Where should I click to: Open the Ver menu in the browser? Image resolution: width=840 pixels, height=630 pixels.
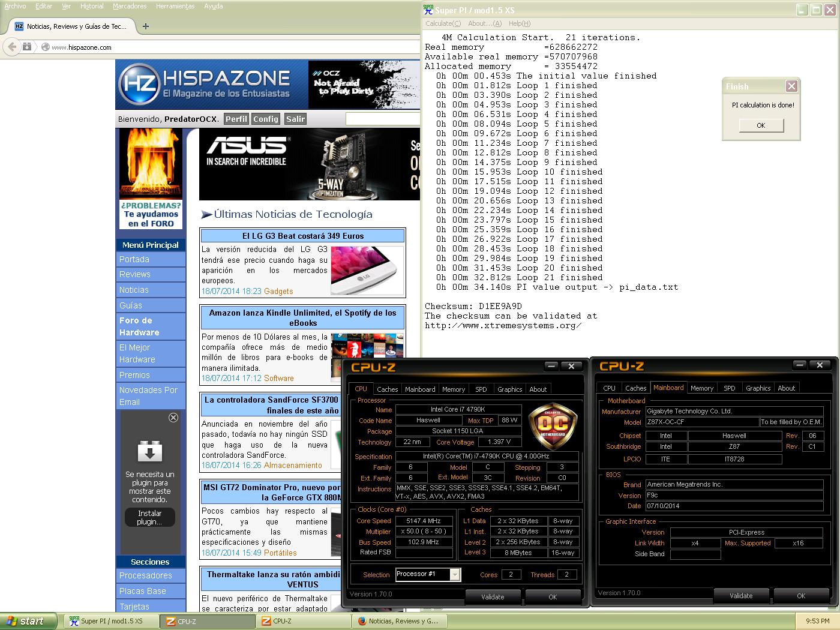(x=66, y=6)
